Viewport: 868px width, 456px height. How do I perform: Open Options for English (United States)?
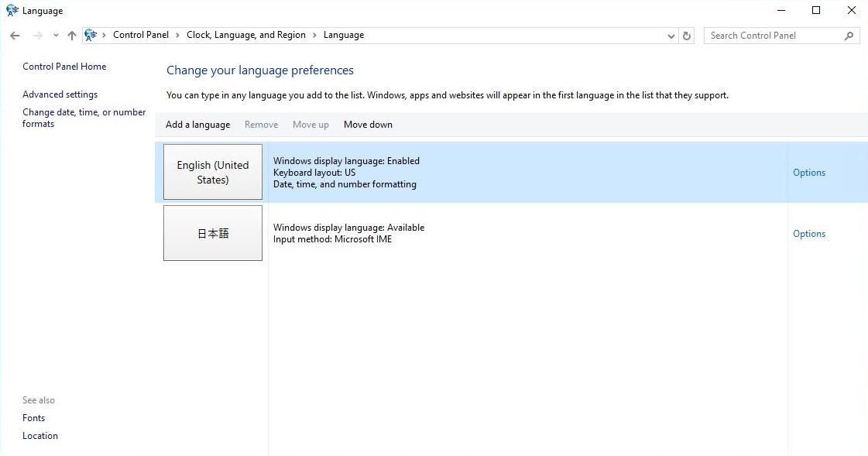[x=809, y=173]
